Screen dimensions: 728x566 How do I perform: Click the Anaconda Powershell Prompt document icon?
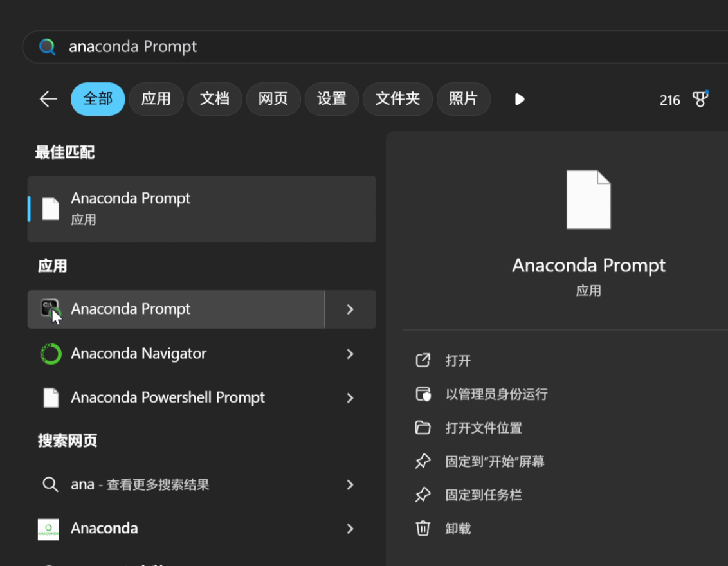pos(50,397)
